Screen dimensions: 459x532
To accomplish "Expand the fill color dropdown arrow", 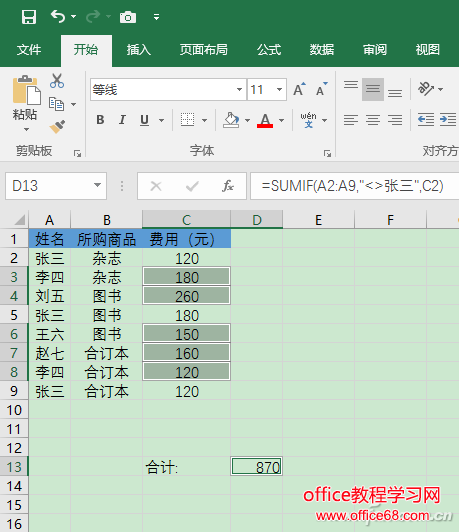I will coord(247,120).
